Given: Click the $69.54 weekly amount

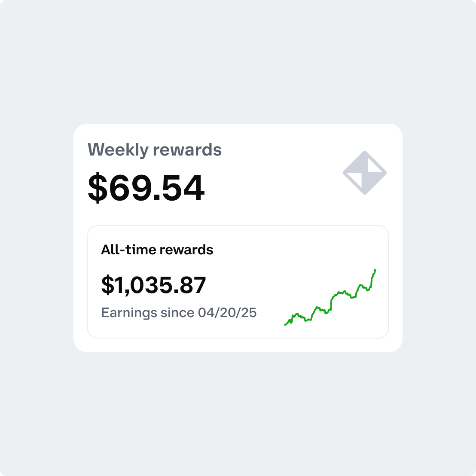Looking at the screenshot, I should click(x=146, y=187).
